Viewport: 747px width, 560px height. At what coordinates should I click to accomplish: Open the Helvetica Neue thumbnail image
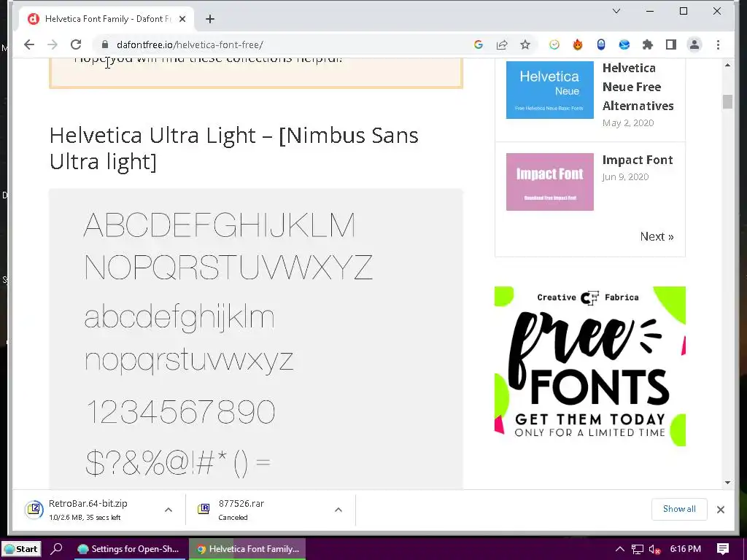550,90
